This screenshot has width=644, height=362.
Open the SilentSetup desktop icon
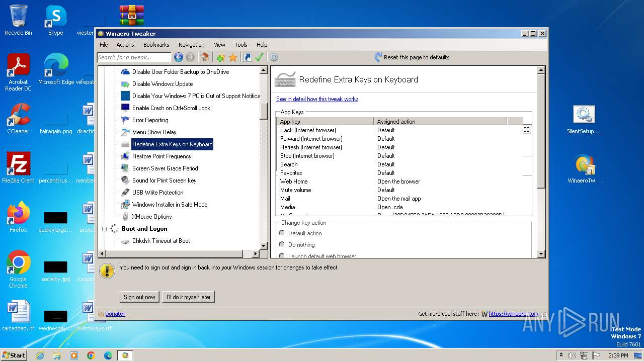[584, 120]
